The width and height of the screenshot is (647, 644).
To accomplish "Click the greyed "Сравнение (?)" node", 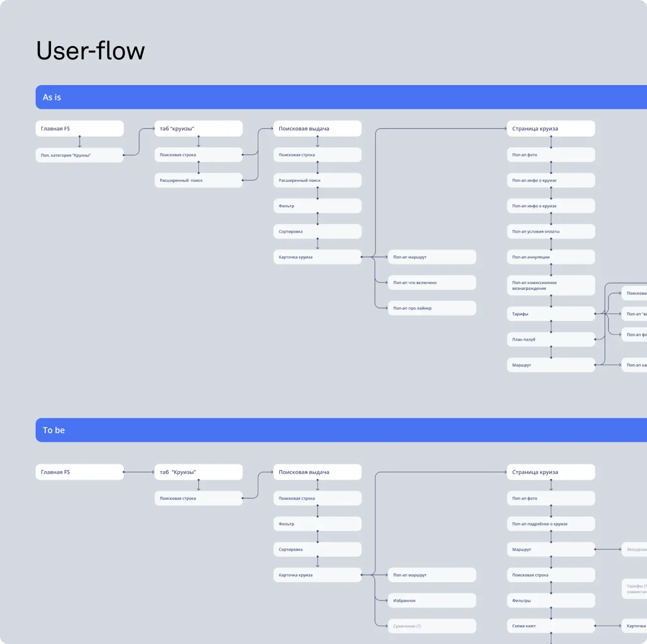I will pos(431,626).
